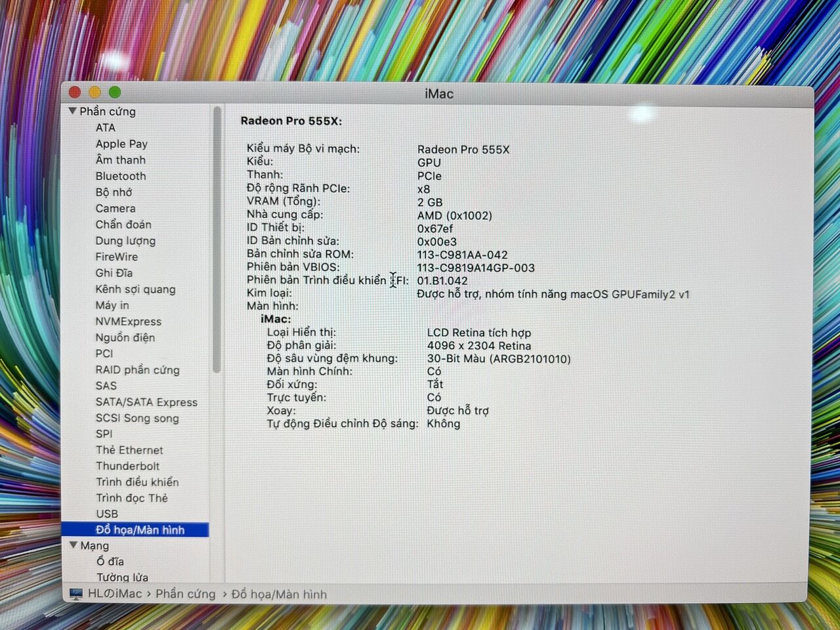Open Chẩn đoán in the sidebar

coord(123,224)
